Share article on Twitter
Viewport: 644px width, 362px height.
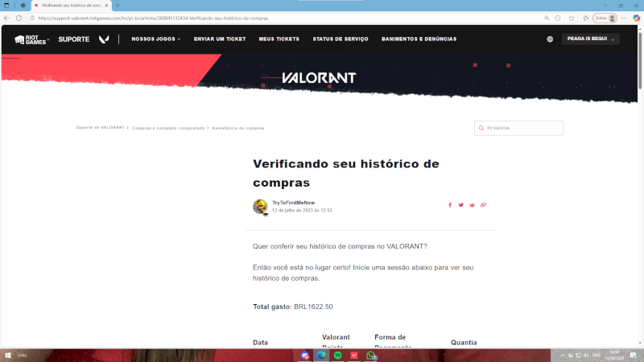click(460, 205)
